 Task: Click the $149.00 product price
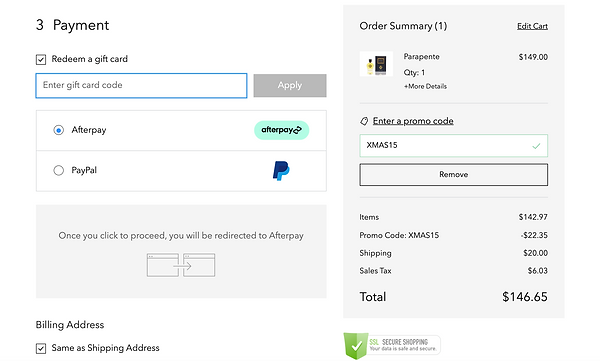tap(533, 57)
